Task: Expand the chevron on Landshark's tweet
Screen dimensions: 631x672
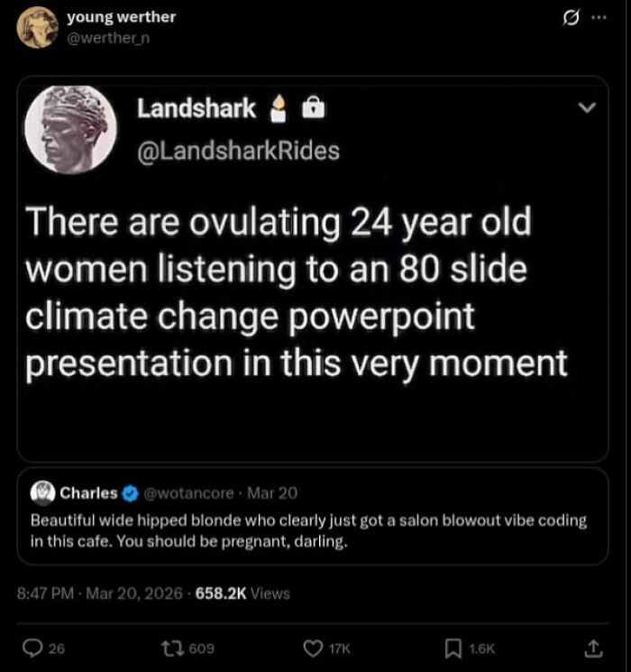Action: point(587,107)
